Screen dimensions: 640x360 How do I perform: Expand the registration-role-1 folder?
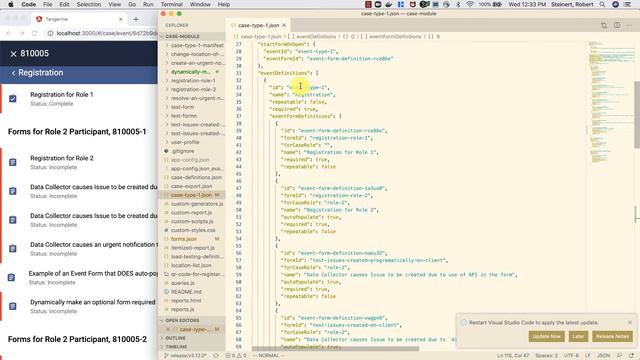click(x=193, y=80)
